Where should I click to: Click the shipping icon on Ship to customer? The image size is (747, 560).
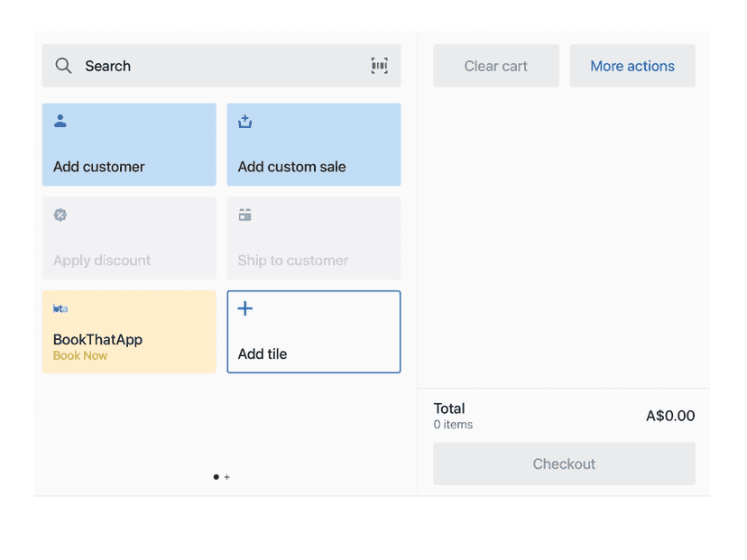[x=244, y=215]
